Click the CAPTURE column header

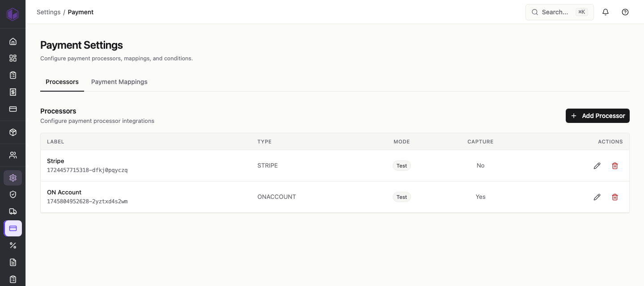(480, 142)
